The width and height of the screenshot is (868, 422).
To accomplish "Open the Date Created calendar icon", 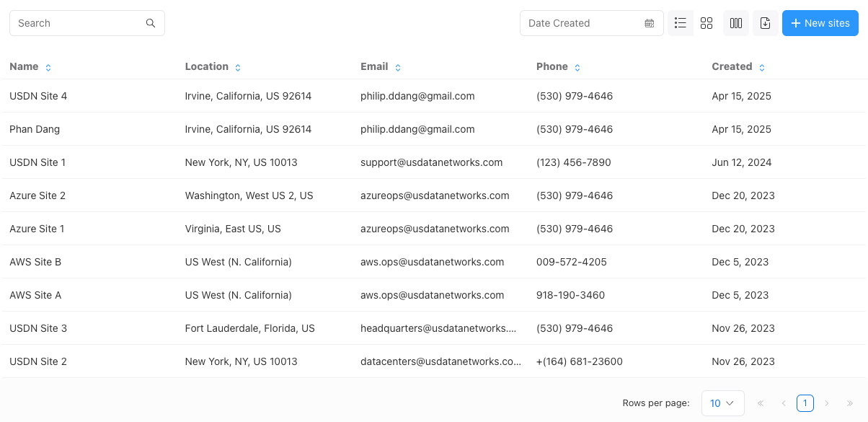I will (649, 22).
